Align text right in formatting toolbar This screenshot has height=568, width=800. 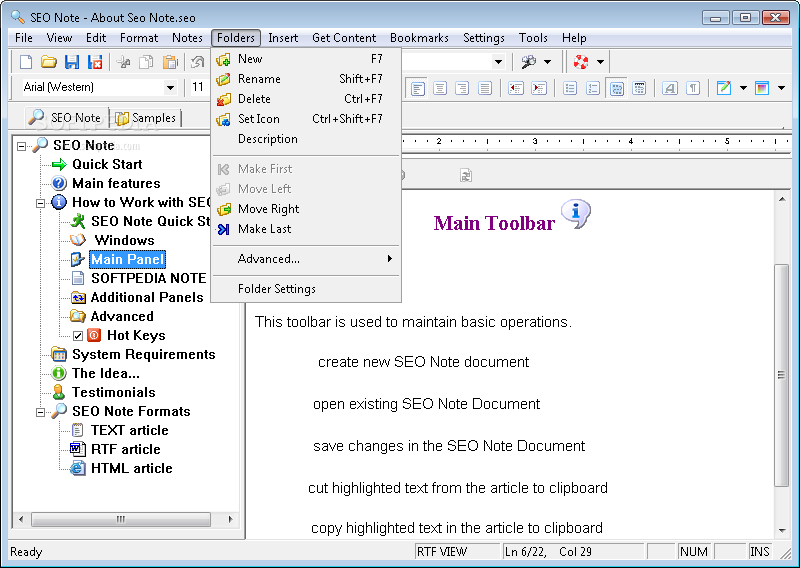pos(462,89)
